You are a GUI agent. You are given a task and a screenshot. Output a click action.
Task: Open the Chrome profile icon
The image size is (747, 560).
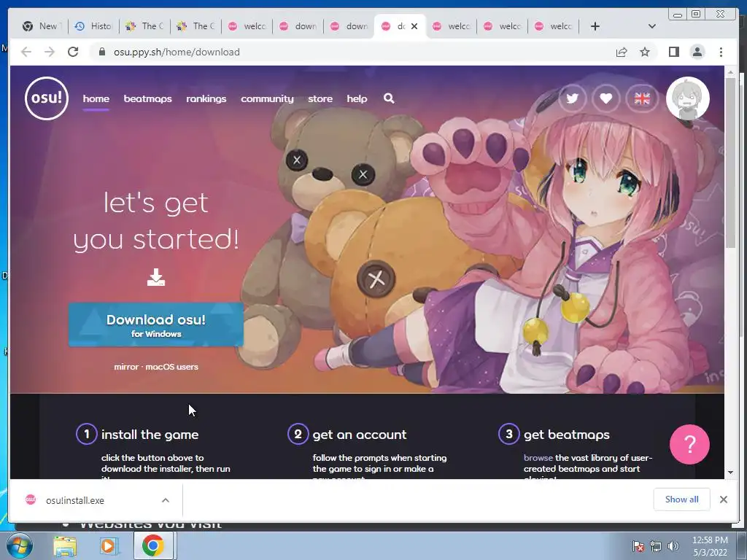tap(697, 52)
